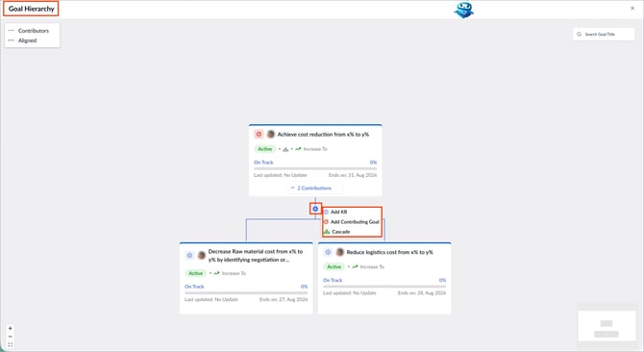The height and width of the screenshot is (352, 644).
Task: Click On Track status on Reduce logistics card
Action: [x=333, y=280]
